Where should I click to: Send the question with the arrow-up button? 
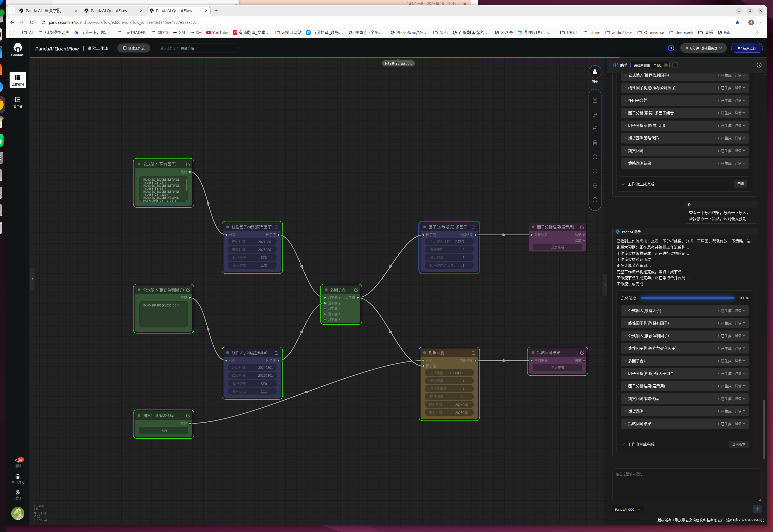click(x=757, y=509)
